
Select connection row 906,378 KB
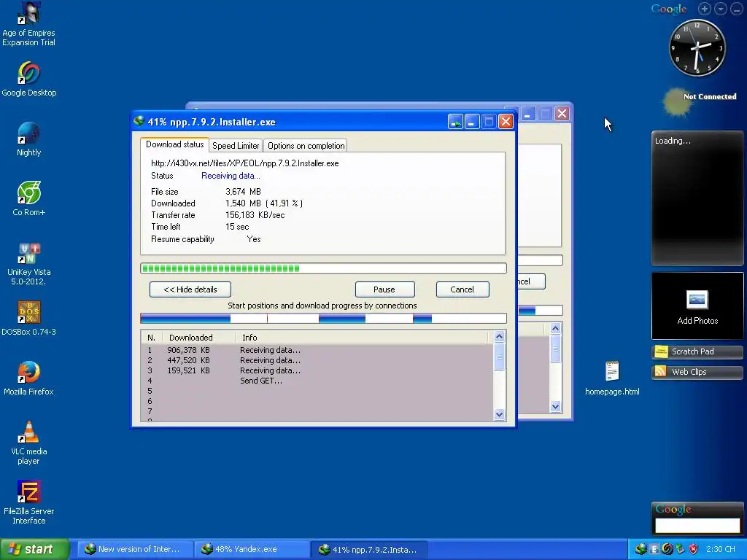point(317,350)
